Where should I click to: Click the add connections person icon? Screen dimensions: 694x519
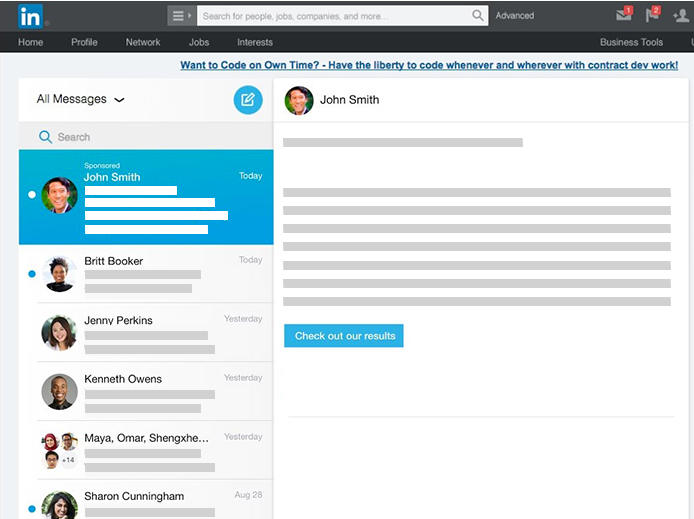click(681, 16)
